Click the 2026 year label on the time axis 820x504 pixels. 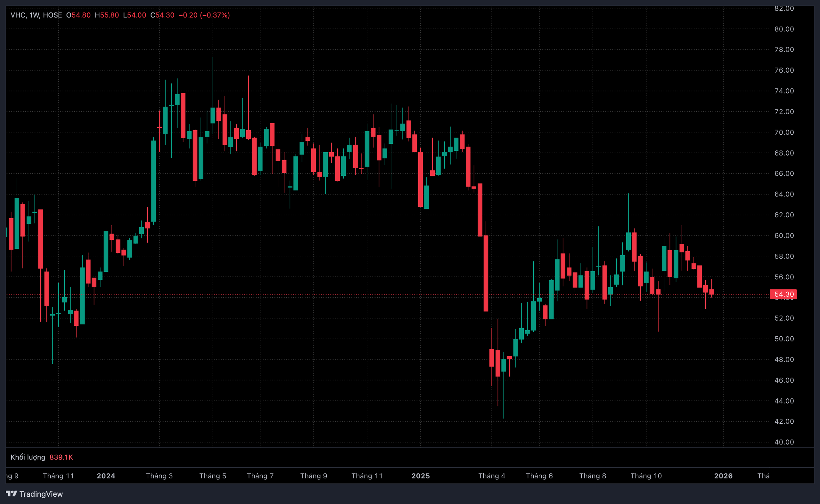723,476
